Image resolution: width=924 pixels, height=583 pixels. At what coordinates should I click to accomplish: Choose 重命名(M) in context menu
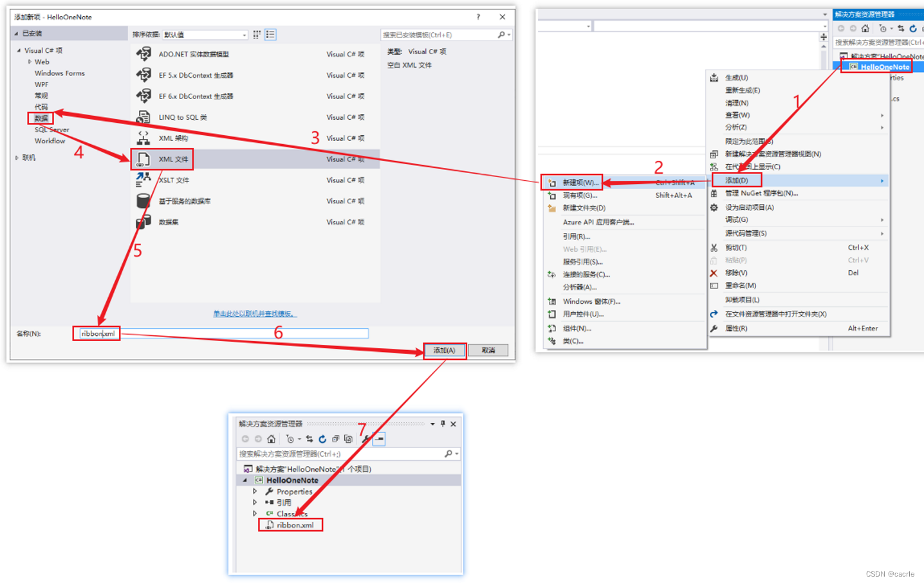point(798,286)
